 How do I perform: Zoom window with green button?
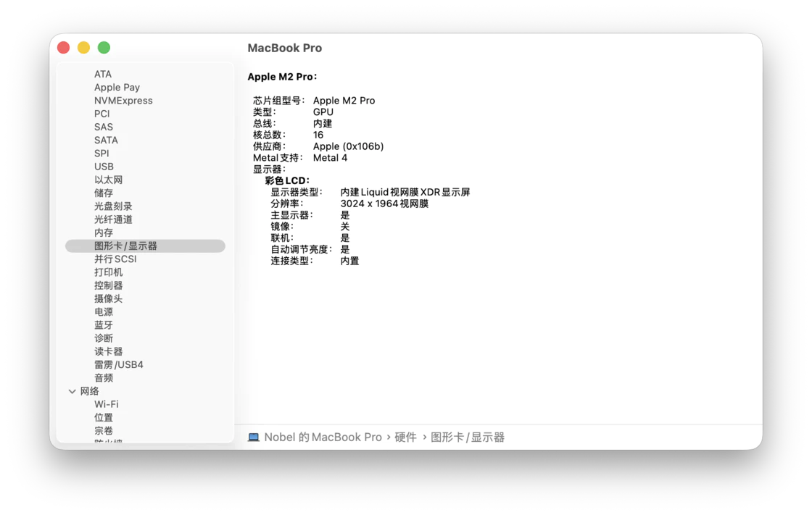tap(104, 48)
